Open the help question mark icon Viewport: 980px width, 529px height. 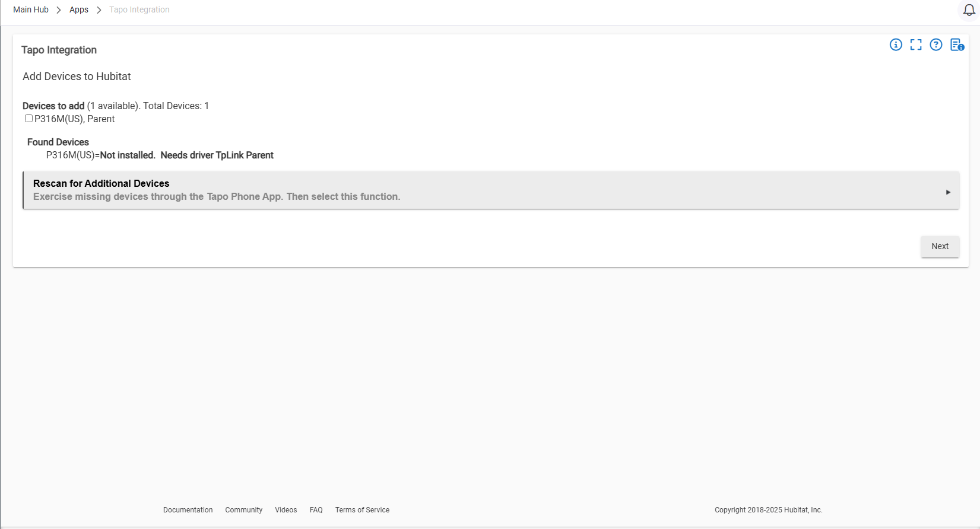[936, 44]
